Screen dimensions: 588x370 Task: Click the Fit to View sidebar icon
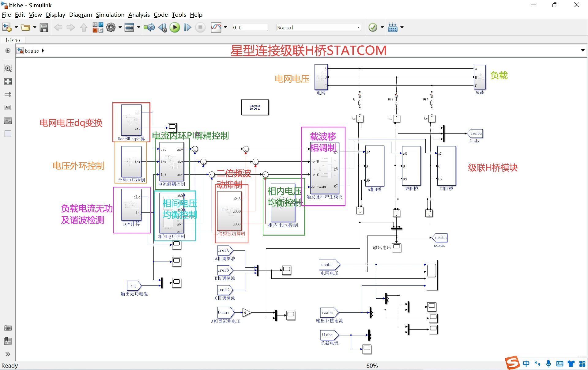[x=8, y=81]
